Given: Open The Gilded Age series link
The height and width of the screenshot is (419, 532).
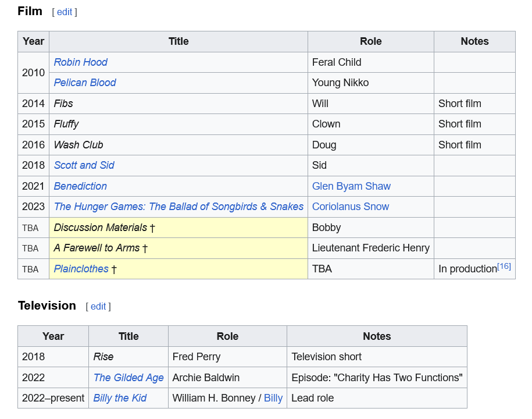Looking at the screenshot, I should [128, 378].
